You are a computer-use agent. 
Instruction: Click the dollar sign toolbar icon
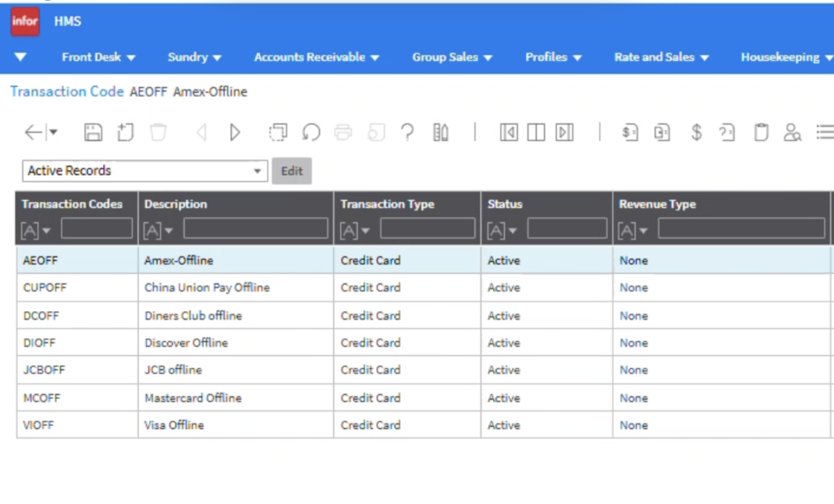click(696, 132)
